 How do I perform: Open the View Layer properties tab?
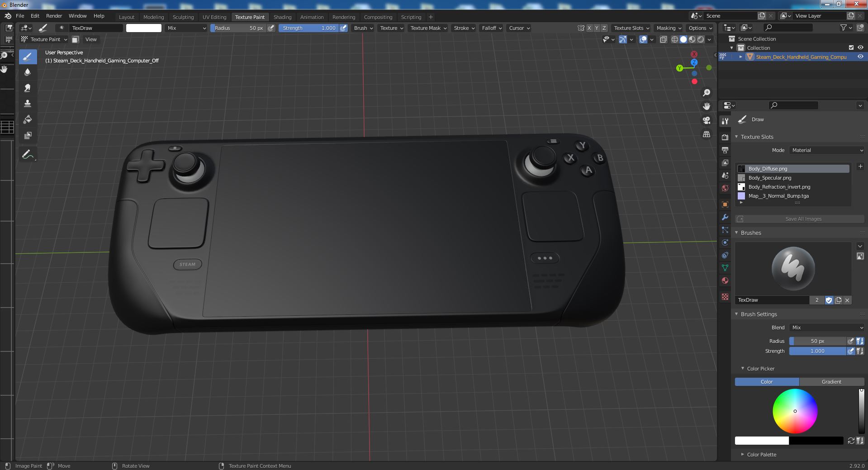tap(725, 162)
